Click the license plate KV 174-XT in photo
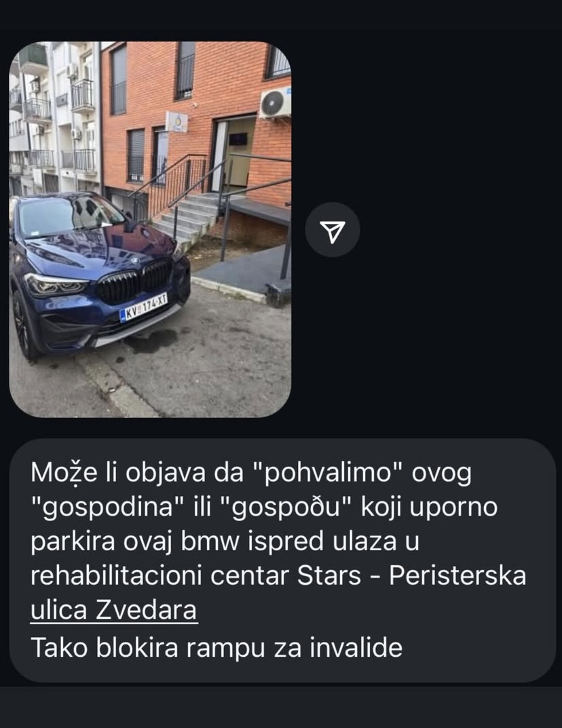 143,308
